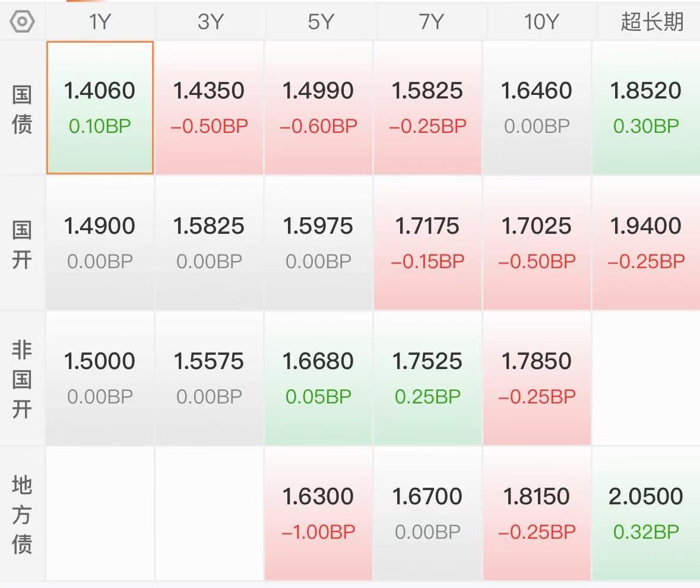The width and height of the screenshot is (700, 588).
Task: Open the 1.6300 cell with −1.00BP
Action: [318, 513]
